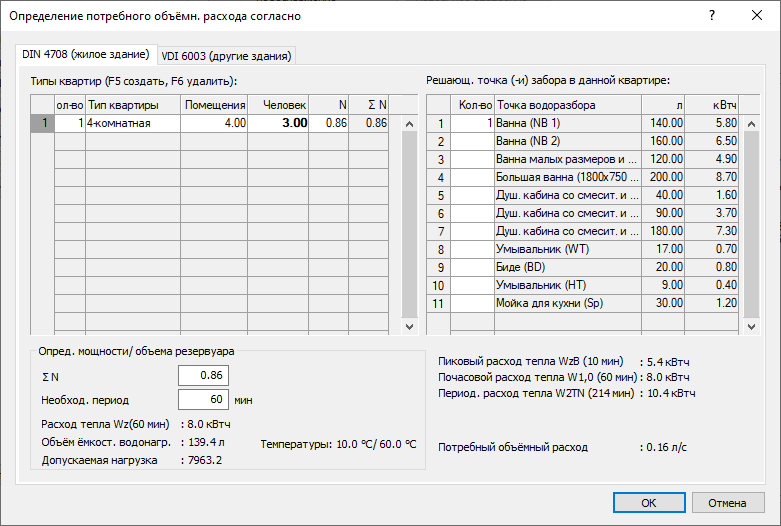Edit the Необход. период minutes field
The height and width of the screenshot is (526, 781).
(x=203, y=399)
